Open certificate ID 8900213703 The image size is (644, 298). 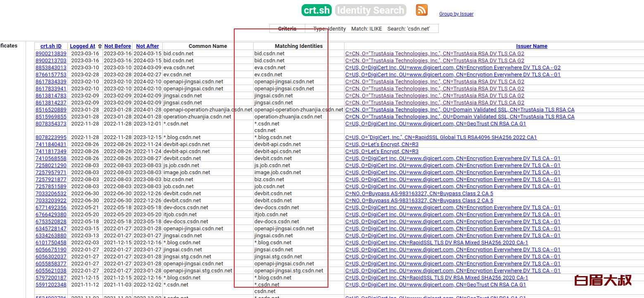pyautogui.click(x=51, y=61)
